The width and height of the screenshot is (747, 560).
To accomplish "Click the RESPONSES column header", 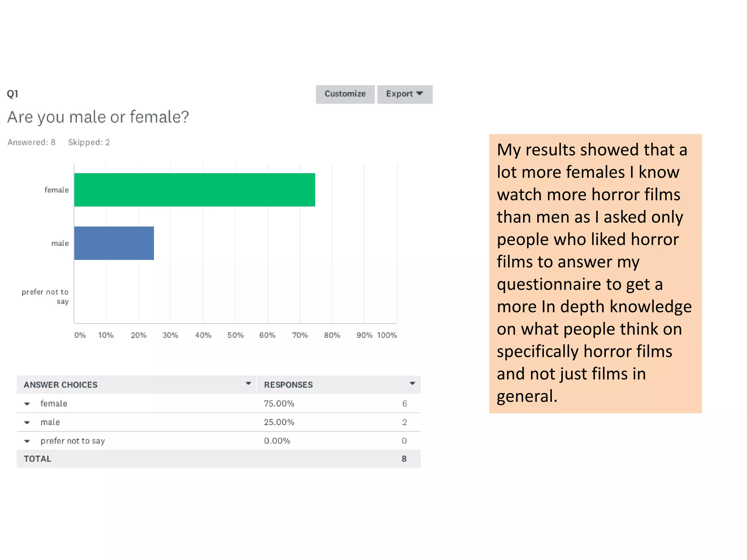I will [x=288, y=385].
